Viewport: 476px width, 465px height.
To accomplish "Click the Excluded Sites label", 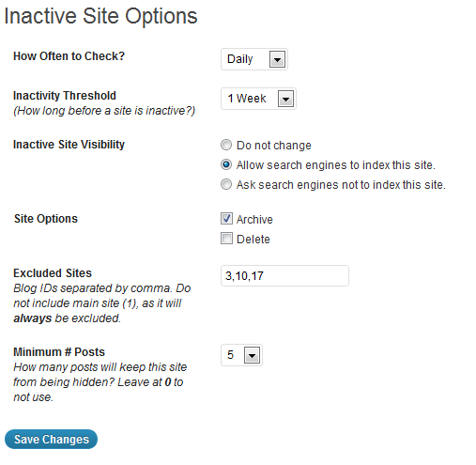I will point(53,273).
